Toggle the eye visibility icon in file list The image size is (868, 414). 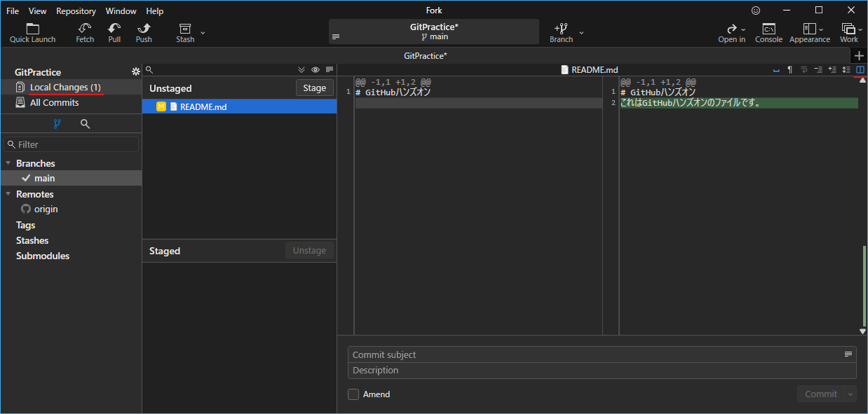316,69
